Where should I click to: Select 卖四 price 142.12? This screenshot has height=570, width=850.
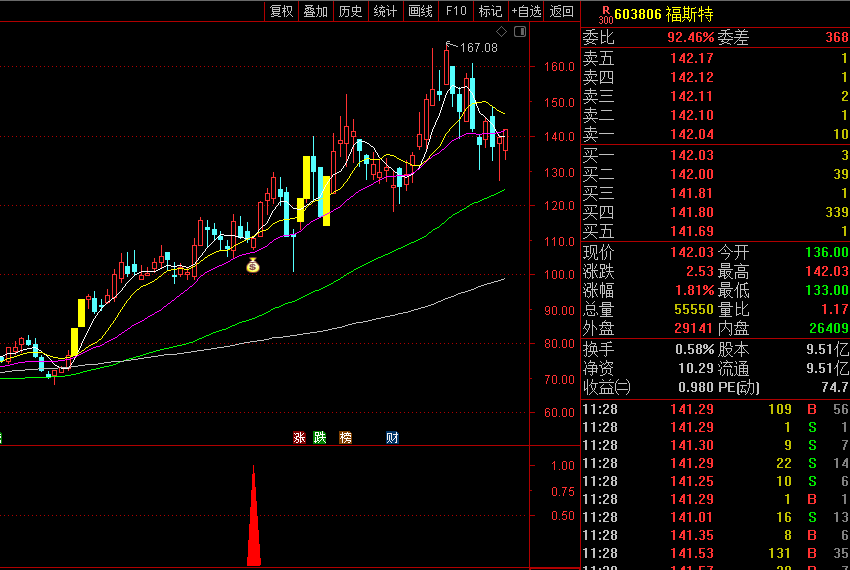692,77
